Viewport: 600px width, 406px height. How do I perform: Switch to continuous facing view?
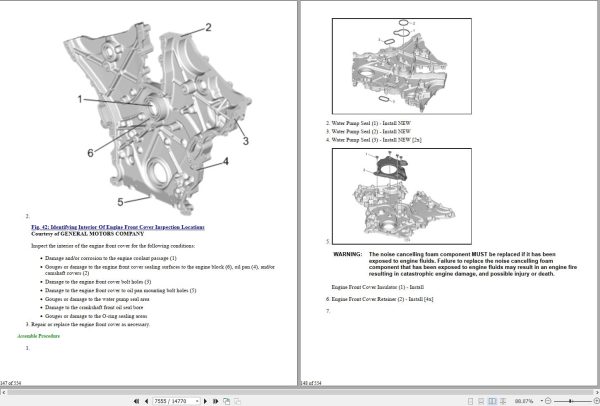[503, 401]
